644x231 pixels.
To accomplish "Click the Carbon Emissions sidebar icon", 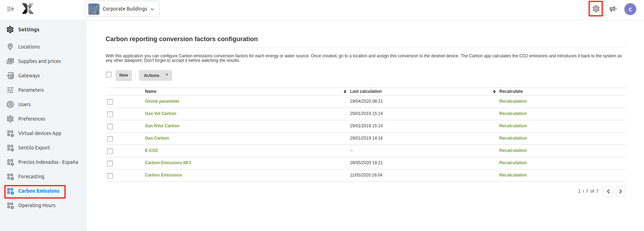I will coord(10,191).
